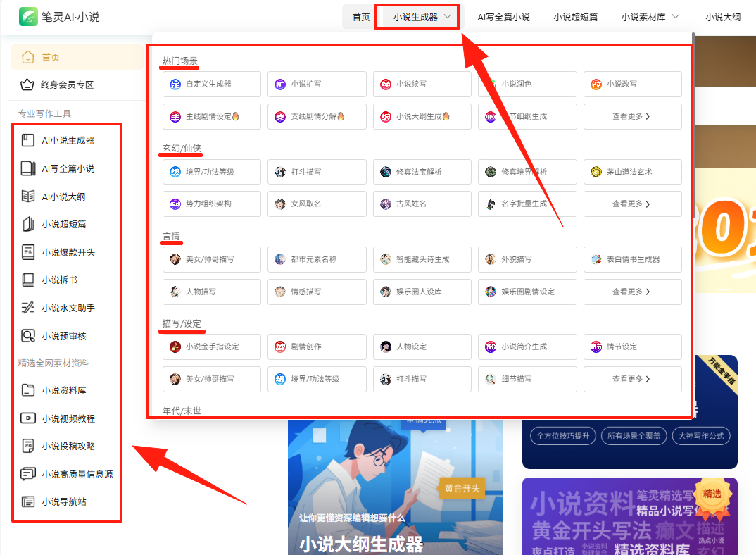Choose 古风姓名 generator
Image resolution: width=756 pixels, height=555 pixels.
(x=422, y=204)
